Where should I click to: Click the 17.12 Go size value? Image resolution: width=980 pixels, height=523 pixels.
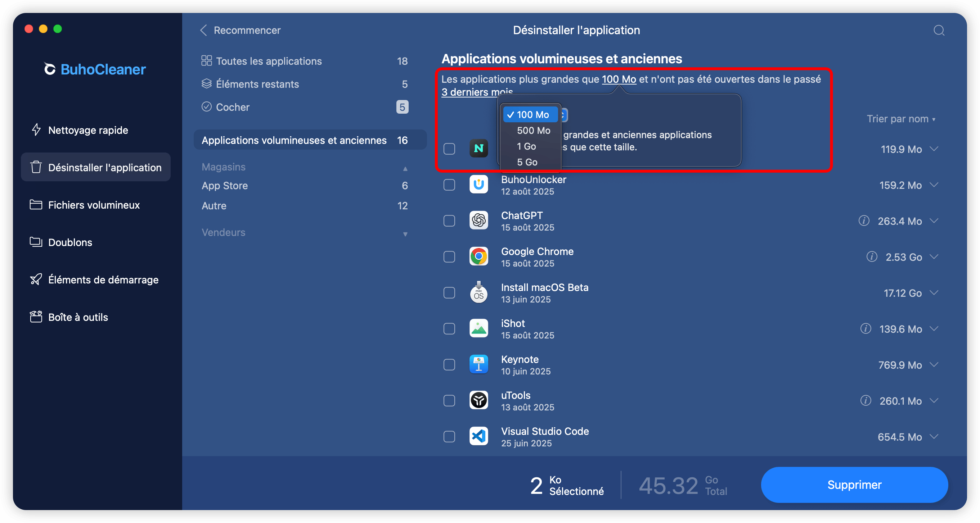(x=902, y=293)
